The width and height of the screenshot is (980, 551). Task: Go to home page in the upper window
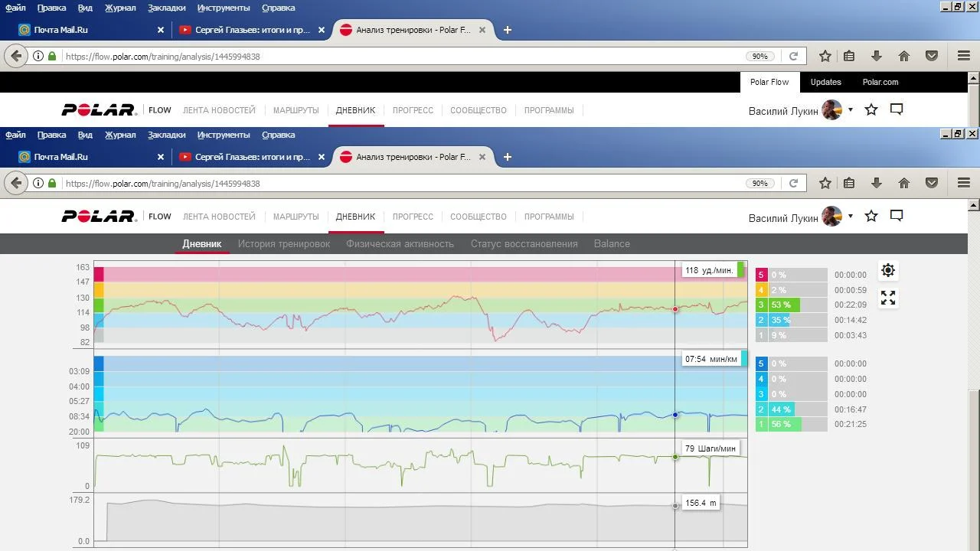pyautogui.click(x=904, y=57)
